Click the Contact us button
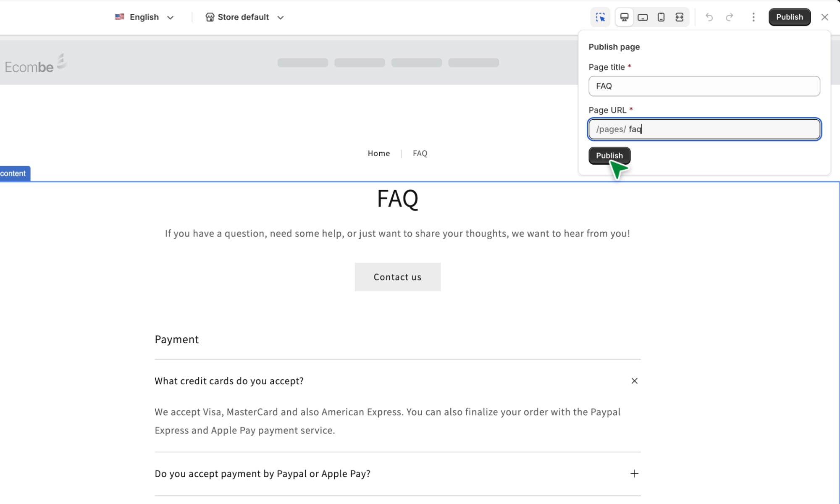 click(397, 277)
